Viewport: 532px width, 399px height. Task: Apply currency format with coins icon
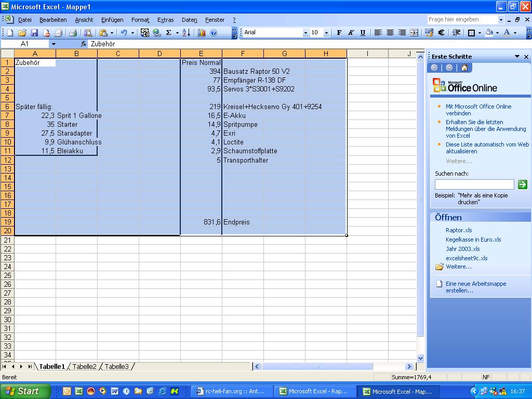click(429, 33)
